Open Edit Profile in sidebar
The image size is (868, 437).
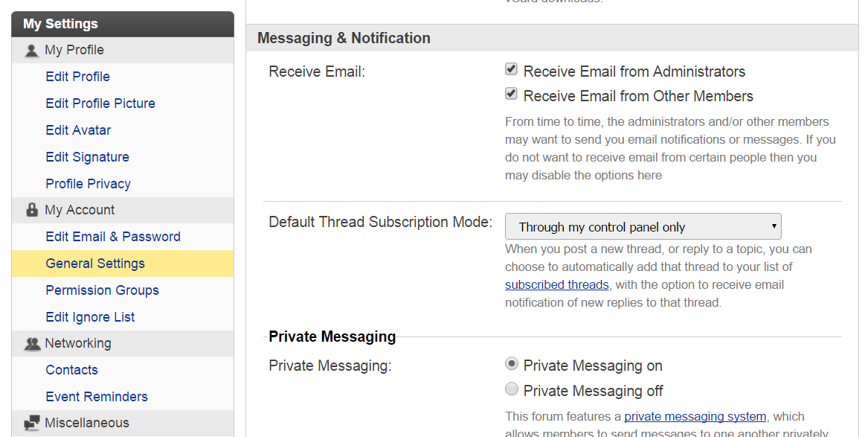click(77, 77)
